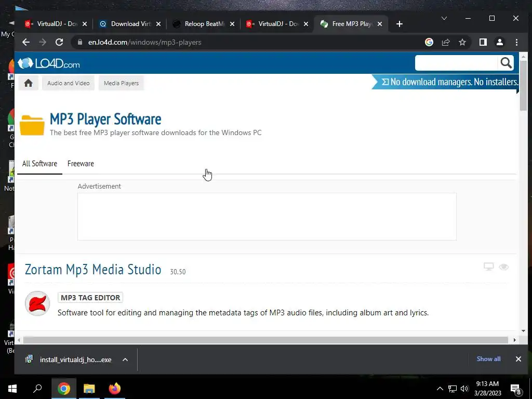
Task: Click the monitor icon beside Zortam title
Action: click(488, 267)
